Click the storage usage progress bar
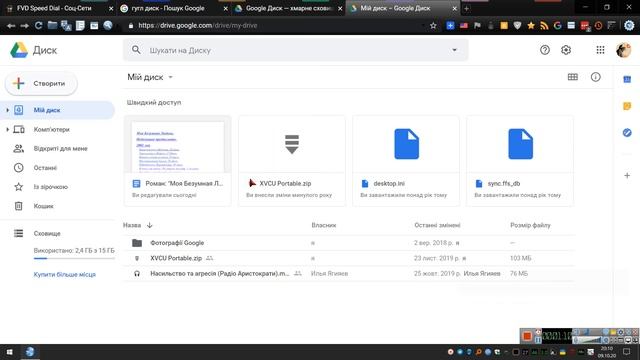640x360 pixels. click(74, 258)
